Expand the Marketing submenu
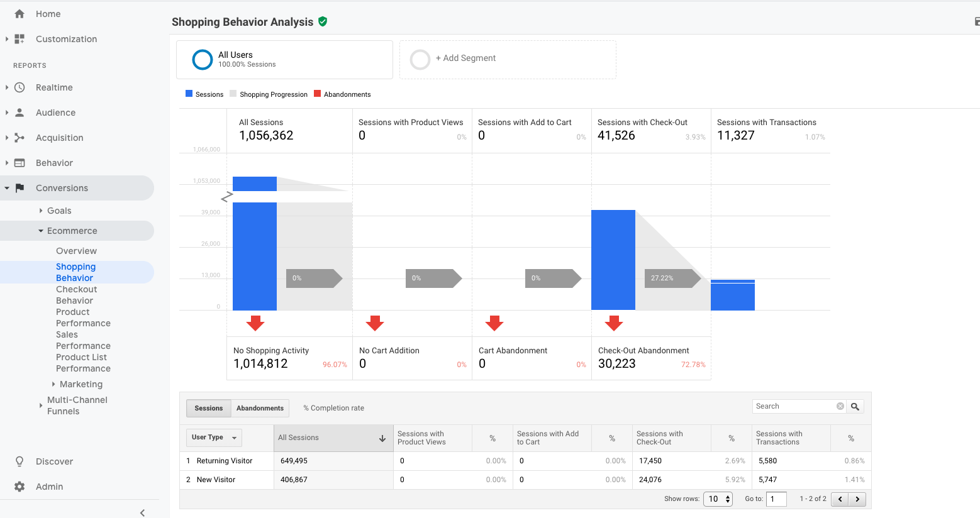Image resolution: width=980 pixels, height=518 pixels. point(53,384)
